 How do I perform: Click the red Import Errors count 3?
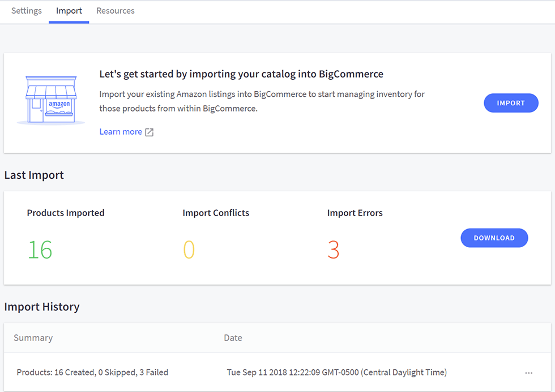click(x=333, y=250)
